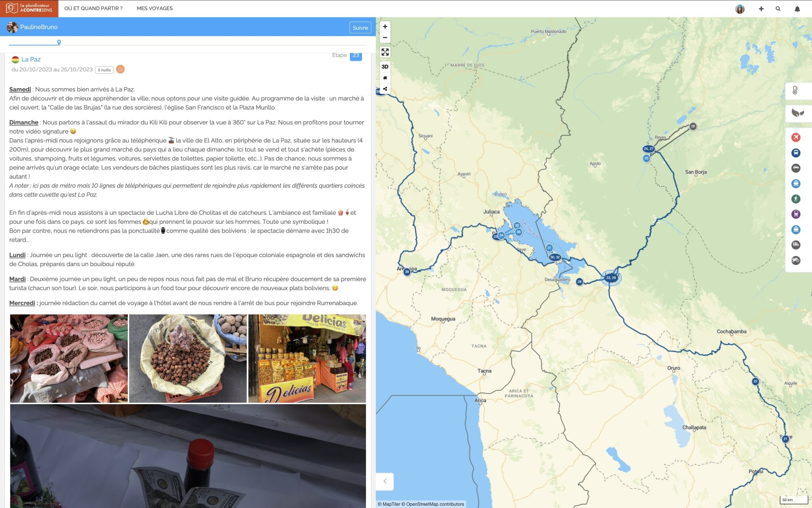812x508 pixels.
Task: Select map marker 25
Action: tap(646, 158)
